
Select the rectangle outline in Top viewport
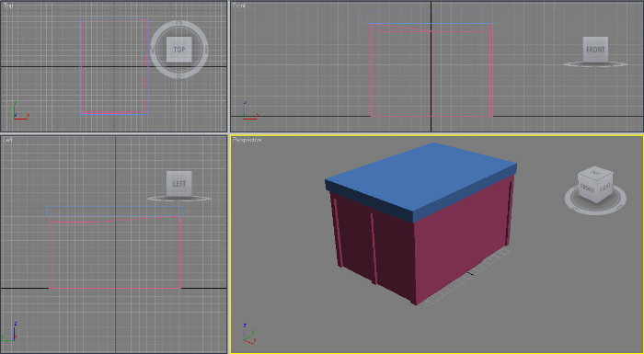point(114,66)
